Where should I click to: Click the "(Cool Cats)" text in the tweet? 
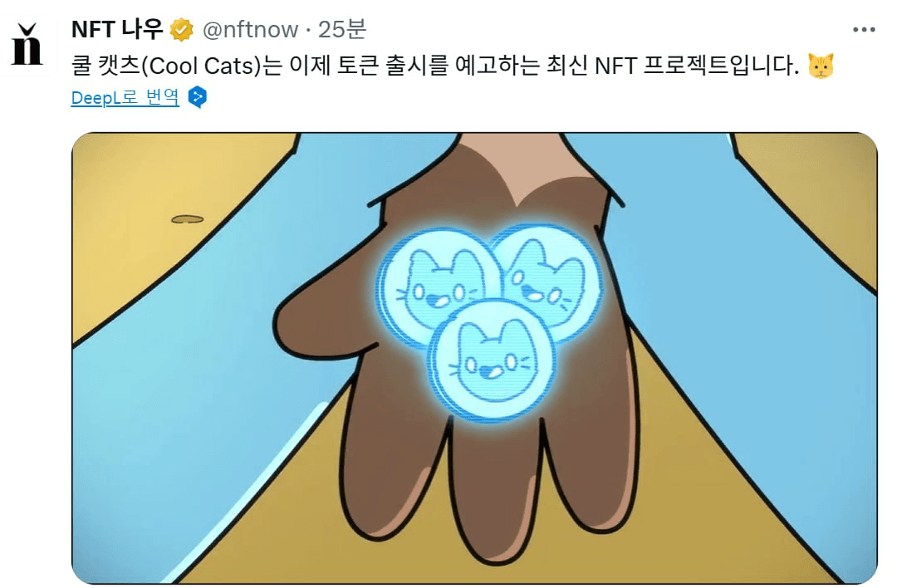201,66
